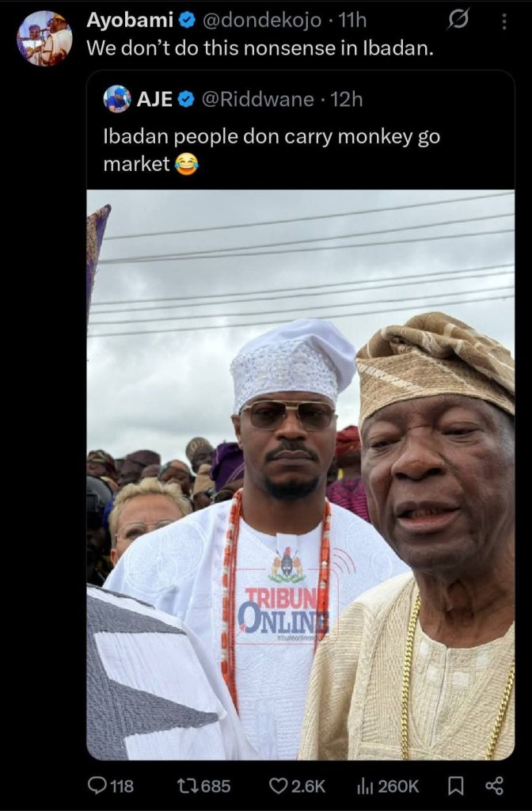Viewport: 532px width, 811px height.
Task: Open the @dondekojo handle link
Action: point(255,20)
